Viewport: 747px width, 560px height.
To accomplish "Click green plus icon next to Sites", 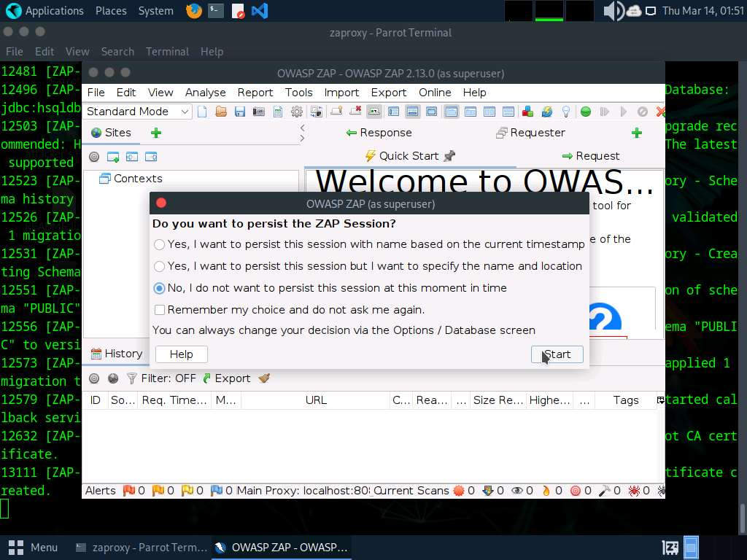I will [155, 133].
